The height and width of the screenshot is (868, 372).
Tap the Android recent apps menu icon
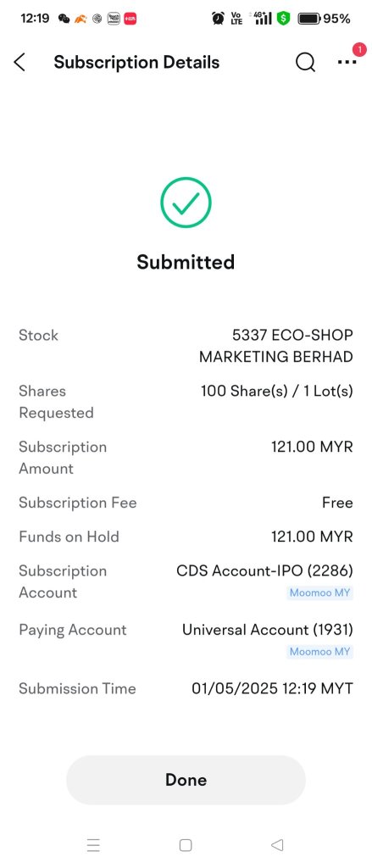[x=93, y=845]
